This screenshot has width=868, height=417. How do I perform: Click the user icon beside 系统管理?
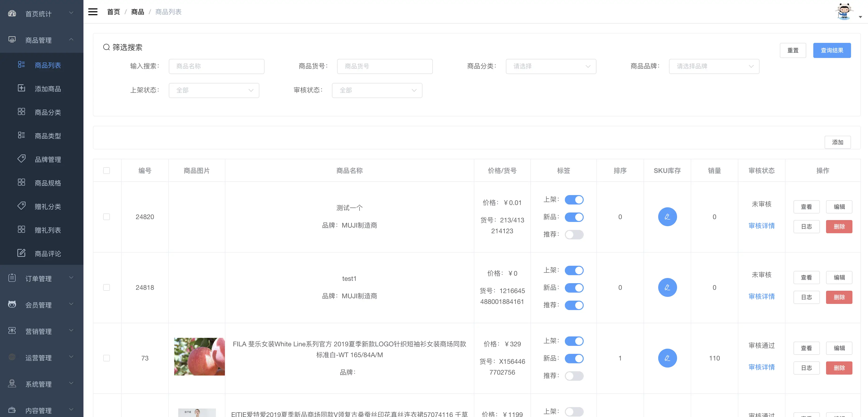coord(12,383)
